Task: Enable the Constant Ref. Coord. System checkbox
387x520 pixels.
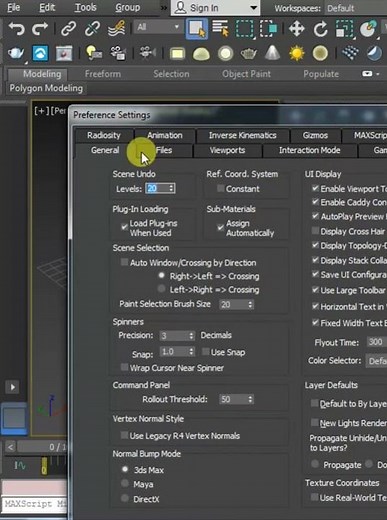Action: tap(220, 189)
